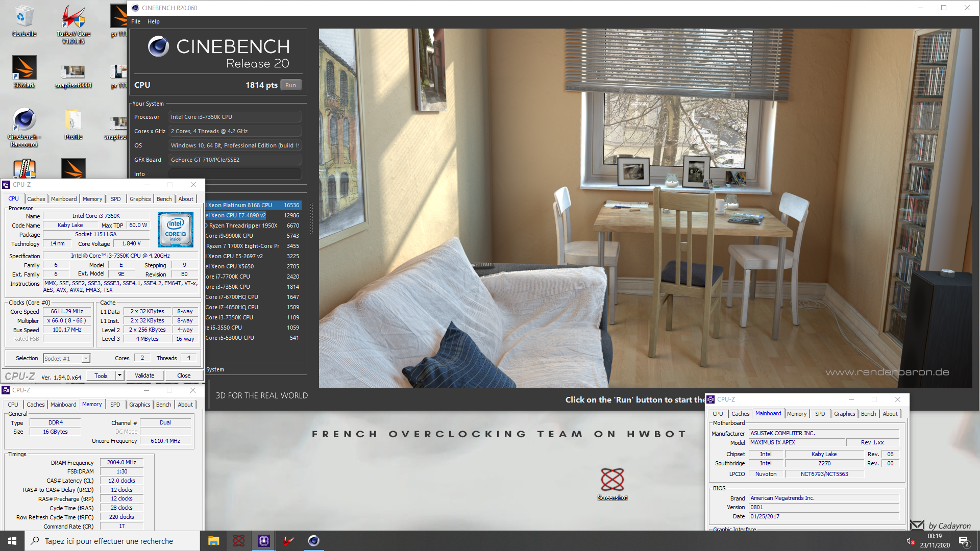Select Core i7-6700HQ CPU ranking row
The width and height of the screenshot is (980, 551).
pyautogui.click(x=253, y=297)
